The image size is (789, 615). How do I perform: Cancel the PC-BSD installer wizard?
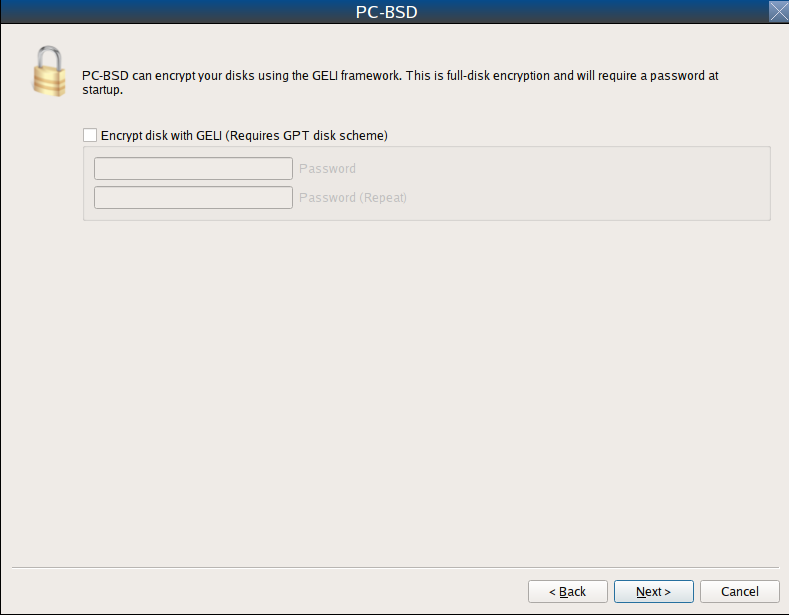pos(740,591)
